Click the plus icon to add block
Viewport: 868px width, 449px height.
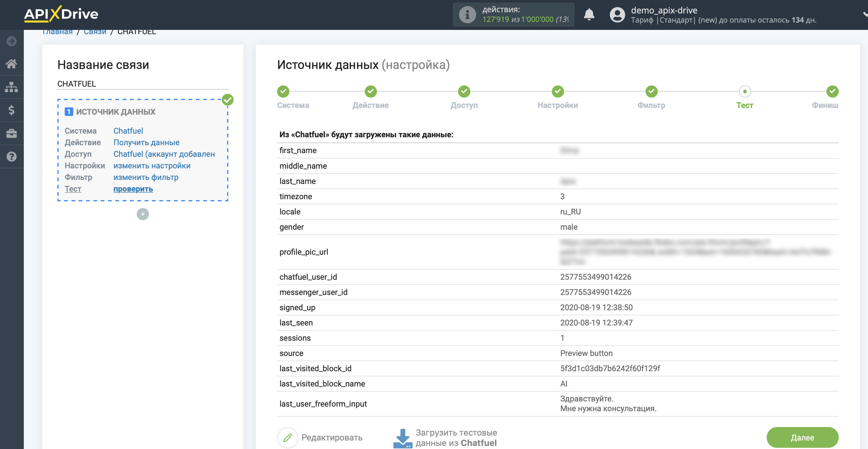[143, 214]
